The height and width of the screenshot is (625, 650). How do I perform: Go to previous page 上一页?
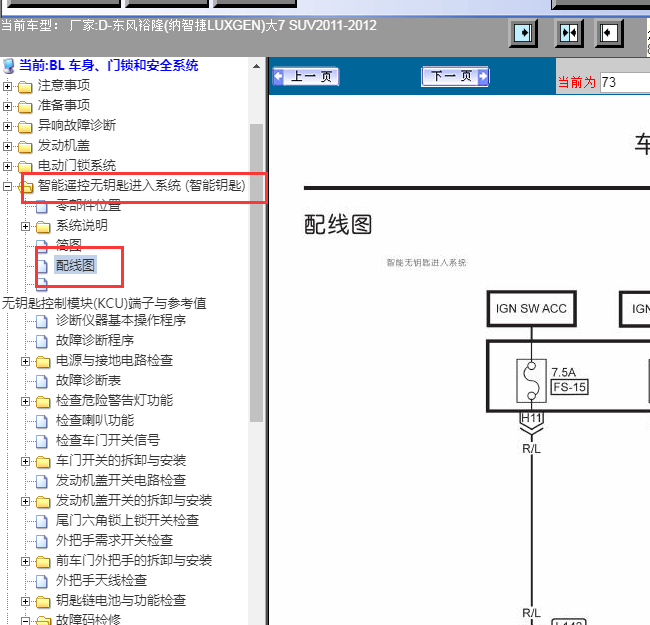[306, 77]
